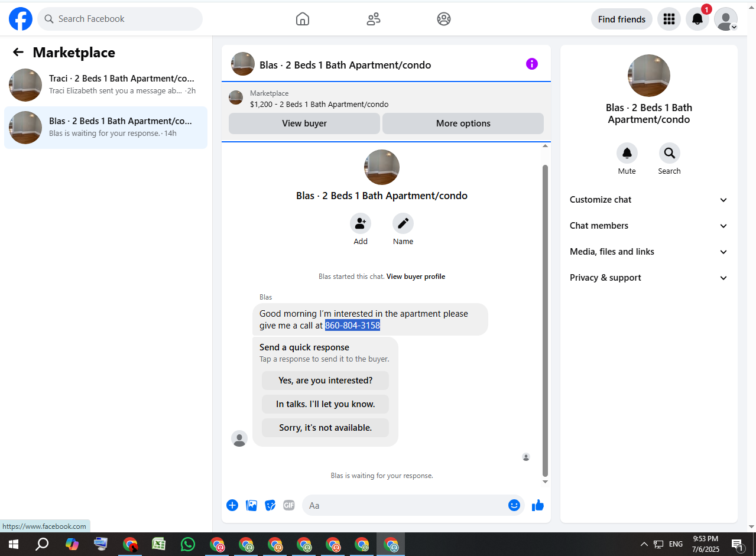The width and height of the screenshot is (756, 556).
Task: Open the Groups tab icon
Action: tap(444, 19)
